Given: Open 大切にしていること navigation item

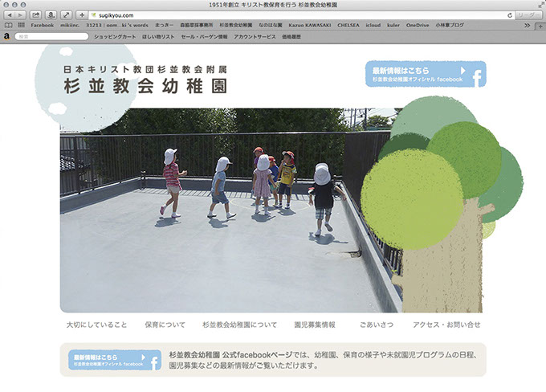Looking at the screenshot, I should pos(96,325).
